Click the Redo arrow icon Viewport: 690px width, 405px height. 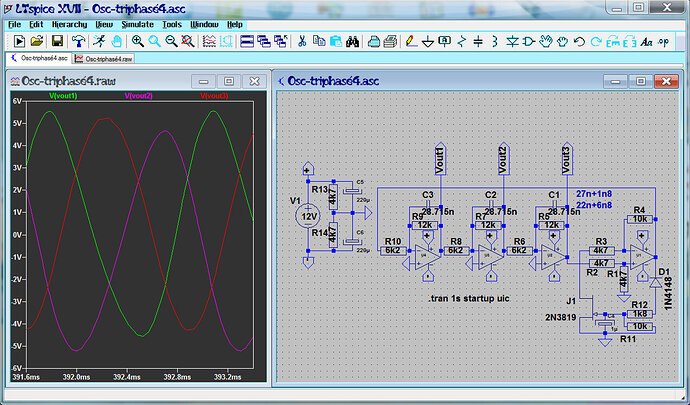pos(596,41)
